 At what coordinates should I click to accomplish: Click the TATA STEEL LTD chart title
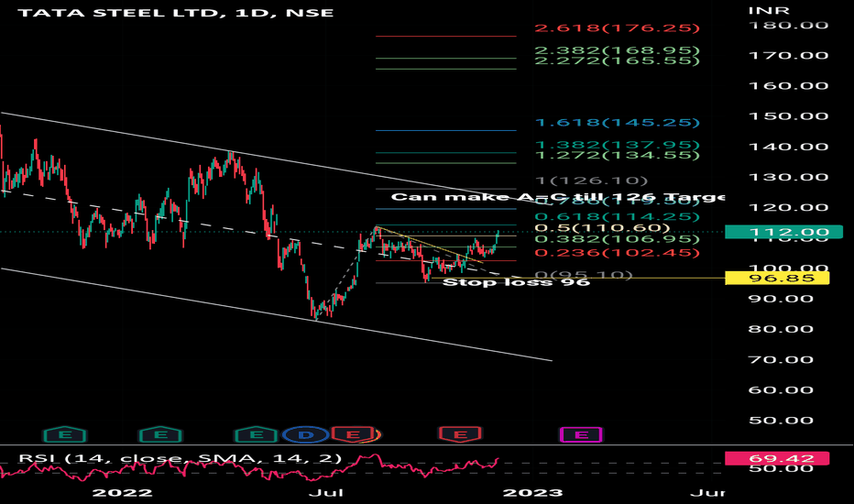pyautogui.click(x=175, y=13)
